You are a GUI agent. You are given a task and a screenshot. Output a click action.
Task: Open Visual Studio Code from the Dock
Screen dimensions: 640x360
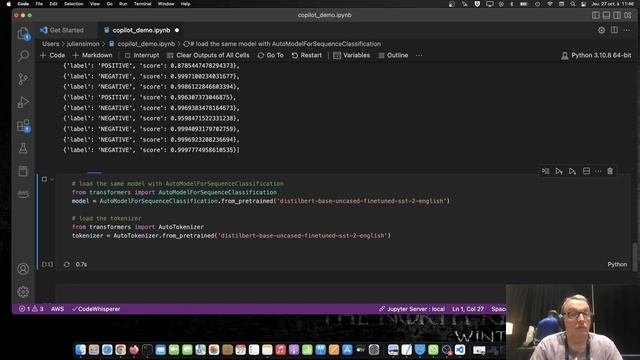pos(460,350)
